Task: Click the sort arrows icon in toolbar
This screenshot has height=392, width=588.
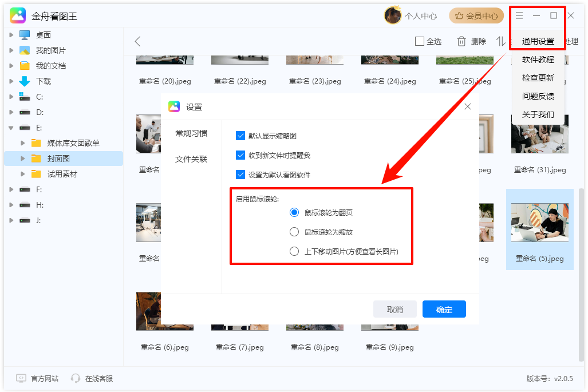Action: click(x=500, y=41)
